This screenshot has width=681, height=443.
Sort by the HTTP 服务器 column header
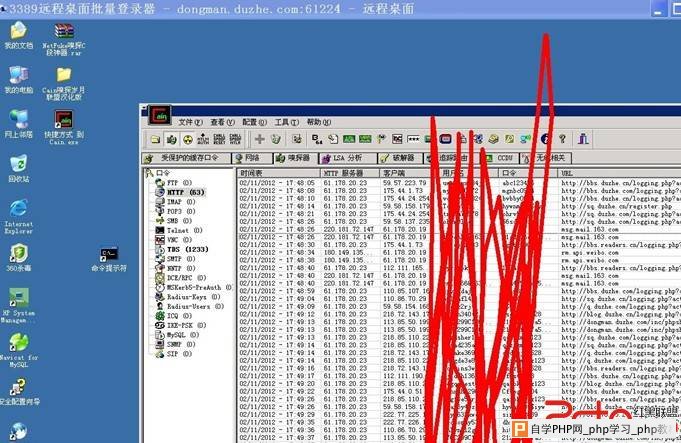click(350, 173)
